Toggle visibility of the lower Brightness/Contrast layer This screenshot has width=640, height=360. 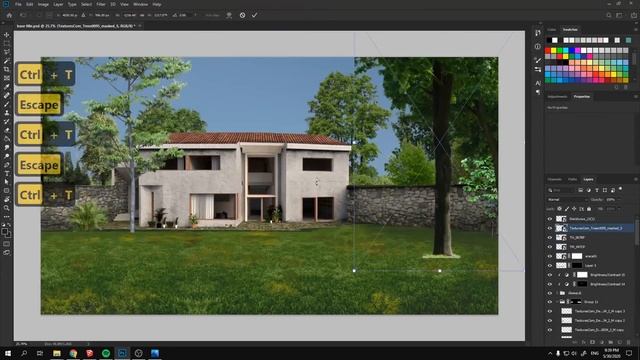point(550,284)
